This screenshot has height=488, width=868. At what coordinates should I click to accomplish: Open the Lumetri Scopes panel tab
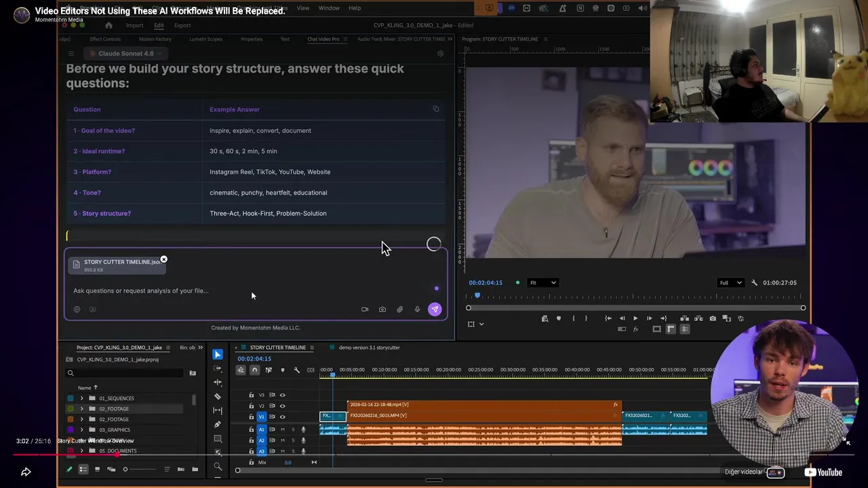tap(205, 39)
